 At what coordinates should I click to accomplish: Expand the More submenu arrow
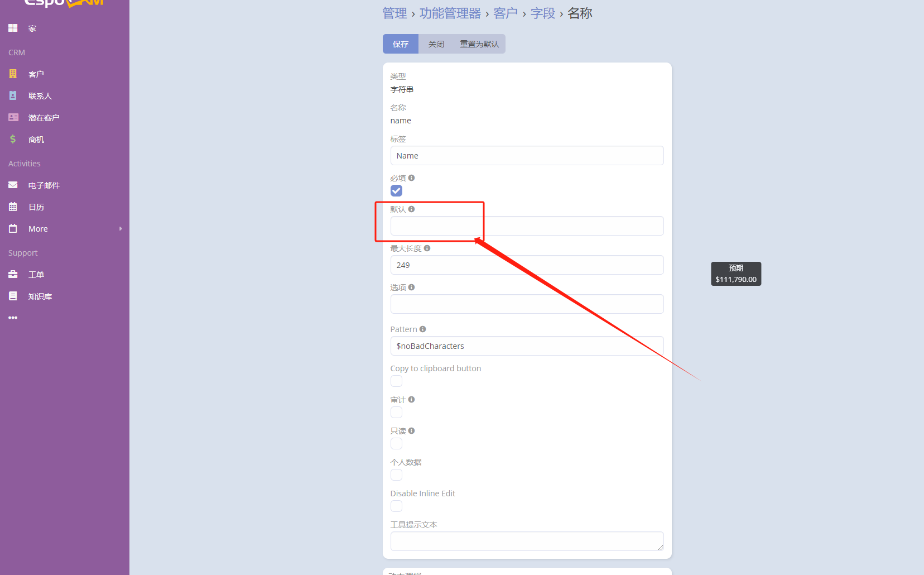tap(121, 228)
